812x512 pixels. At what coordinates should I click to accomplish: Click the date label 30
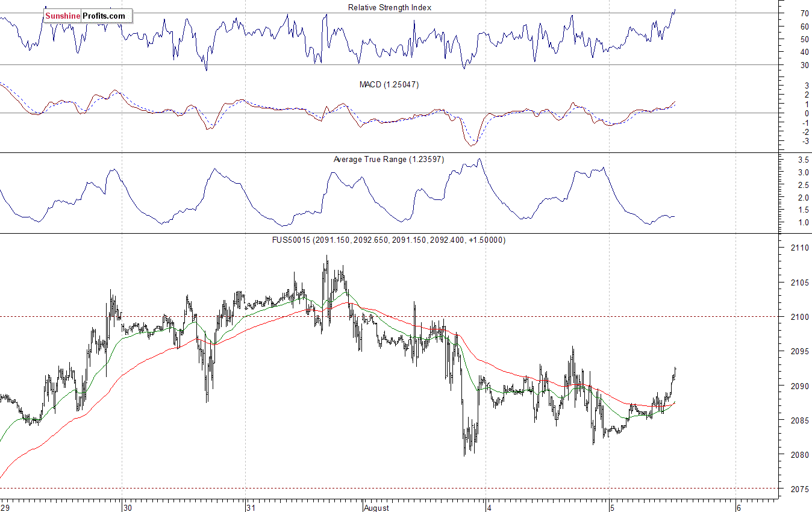coord(128,508)
